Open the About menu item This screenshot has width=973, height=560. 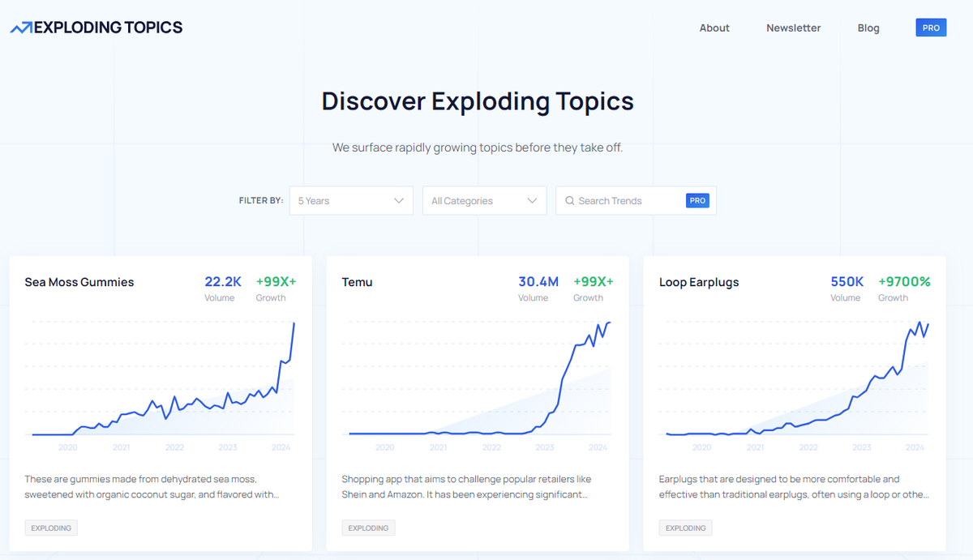[714, 28]
